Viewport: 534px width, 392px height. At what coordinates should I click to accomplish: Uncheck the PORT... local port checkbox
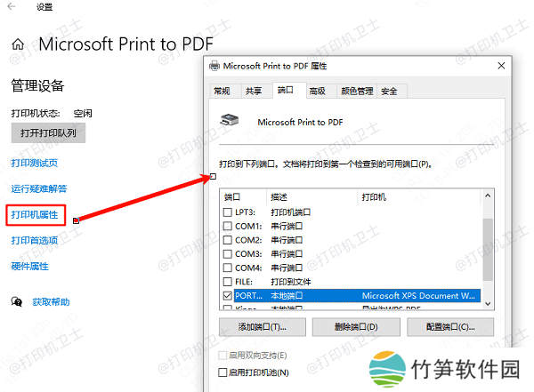click(227, 296)
